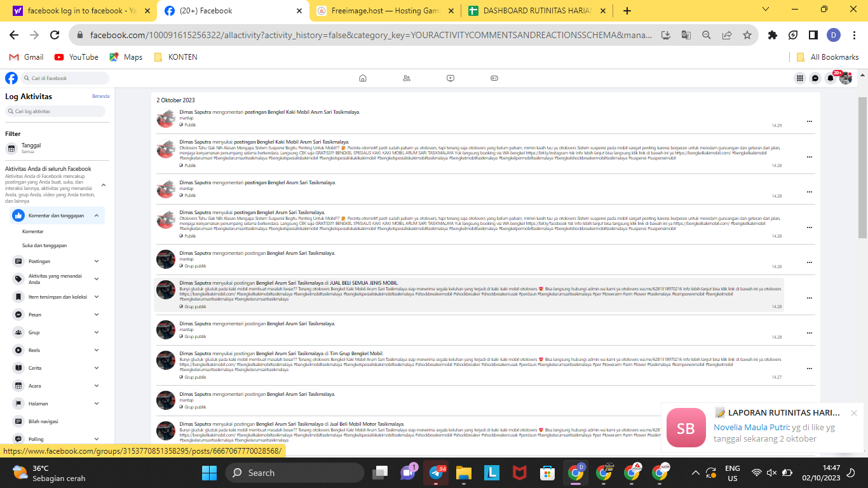This screenshot has width=868, height=488.
Task: Expand Item tersimpan dan koleksi
Action: click(x=97, y=297)
